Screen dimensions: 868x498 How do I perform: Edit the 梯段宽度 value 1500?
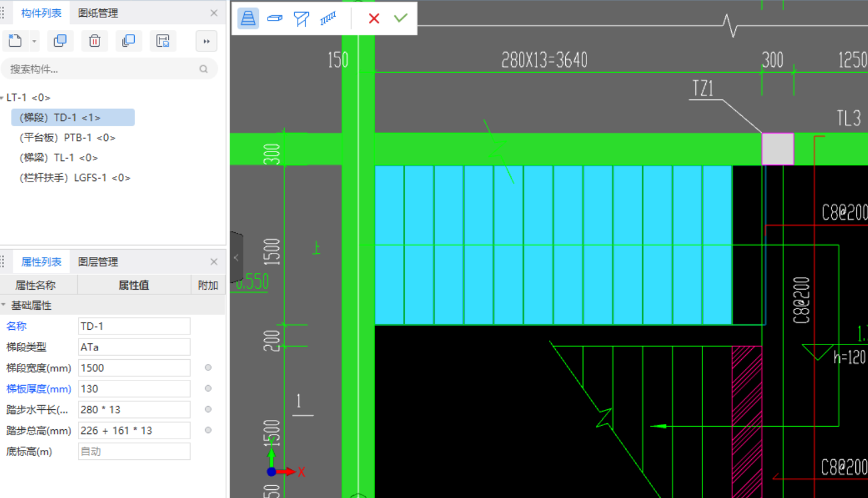pos(134,368)
